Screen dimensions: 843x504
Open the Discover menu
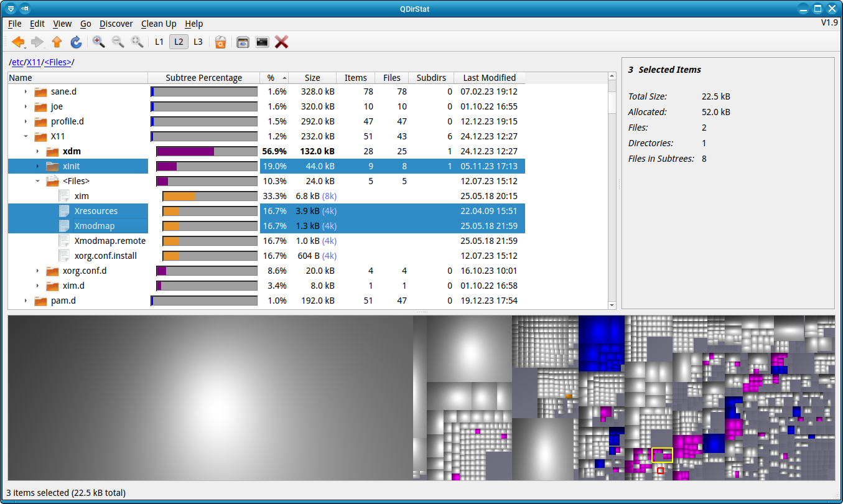click(116, 24)
